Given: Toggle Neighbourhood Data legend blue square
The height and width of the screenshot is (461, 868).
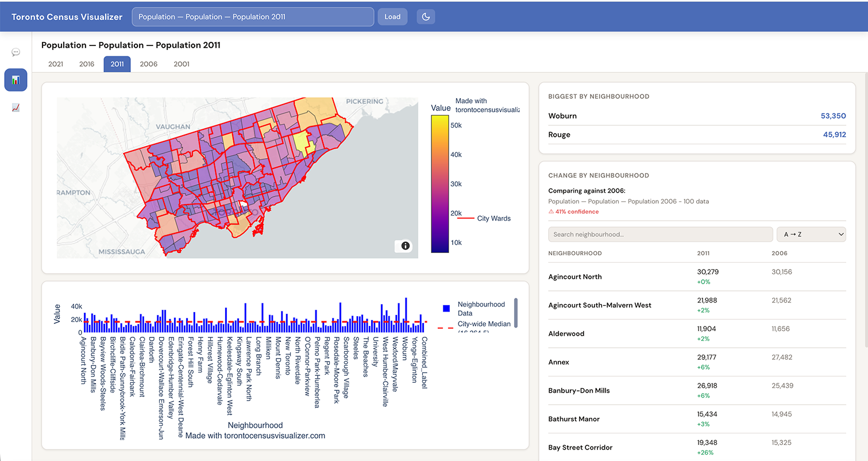Looking at the screenshot, I should [446, 309].
